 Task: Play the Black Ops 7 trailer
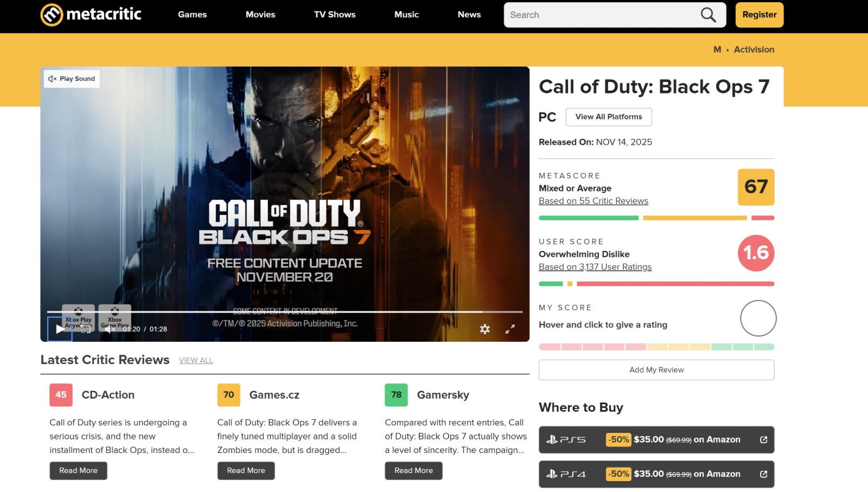pyautogui.click(x=60, y=329)
